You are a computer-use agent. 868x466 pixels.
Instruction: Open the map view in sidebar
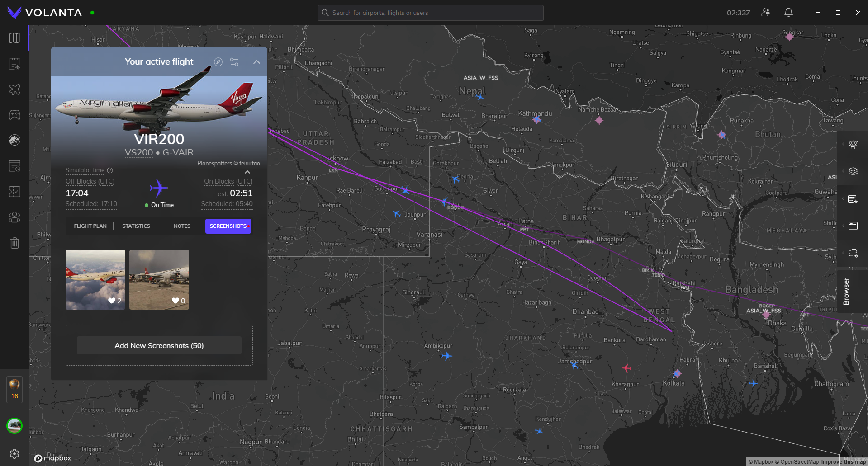[x=15, y=38]
